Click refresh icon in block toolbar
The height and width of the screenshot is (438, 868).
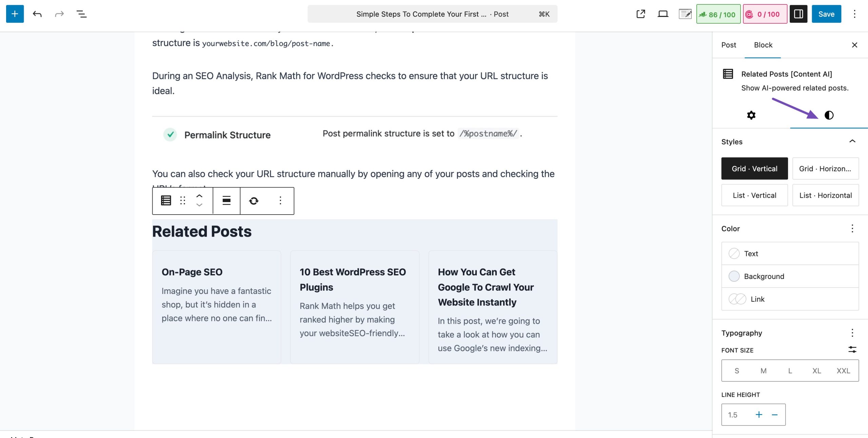[254, 201]
